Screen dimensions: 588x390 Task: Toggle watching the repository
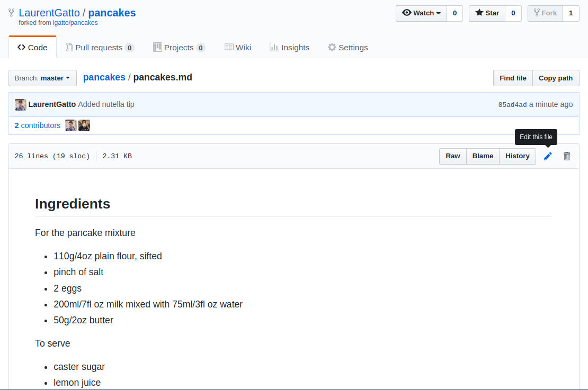pyautogui.click(x=421, y=13)
